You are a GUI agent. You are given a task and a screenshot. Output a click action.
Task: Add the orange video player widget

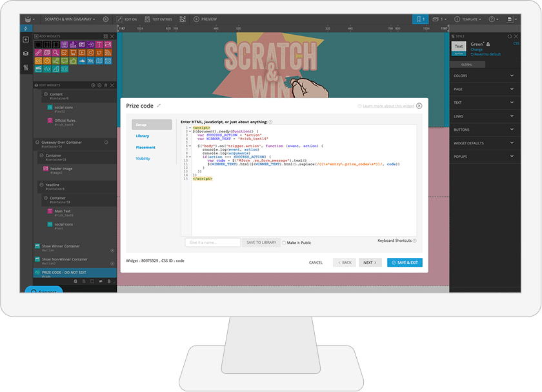pos(82,53)
